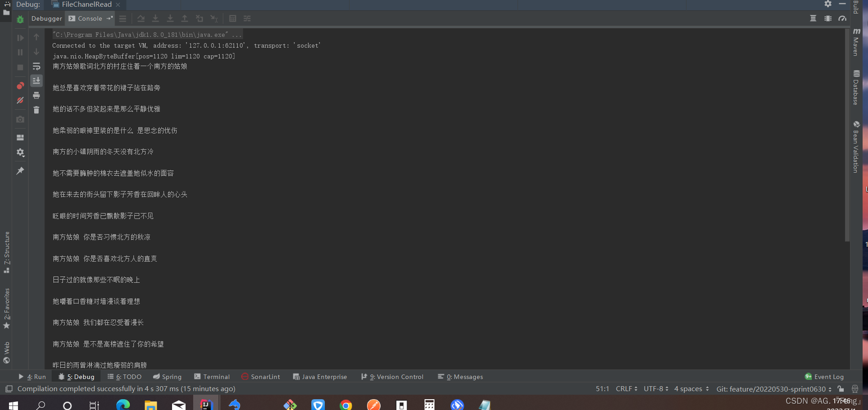Take a thread dump with the camera icon
The height and width of the screenshot is (410, 868).
coord(20,119)
